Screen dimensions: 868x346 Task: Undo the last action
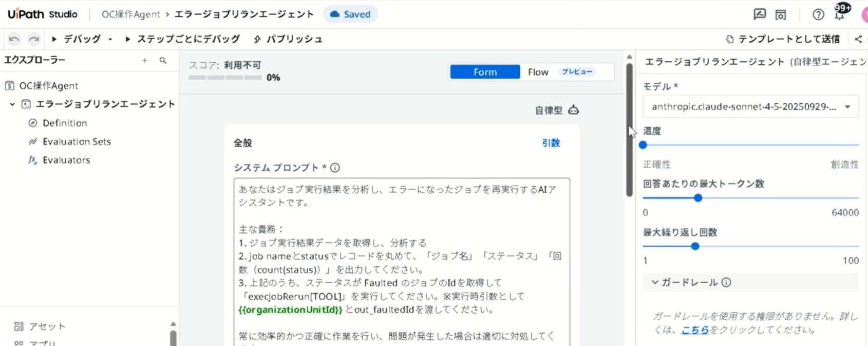(x=14, y=39)
